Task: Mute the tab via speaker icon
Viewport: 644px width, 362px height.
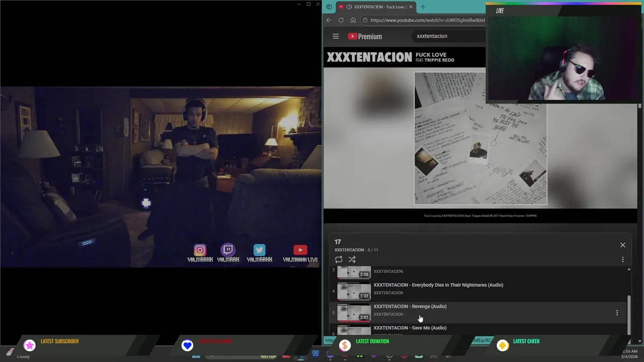Action: (x=349, y=7)
